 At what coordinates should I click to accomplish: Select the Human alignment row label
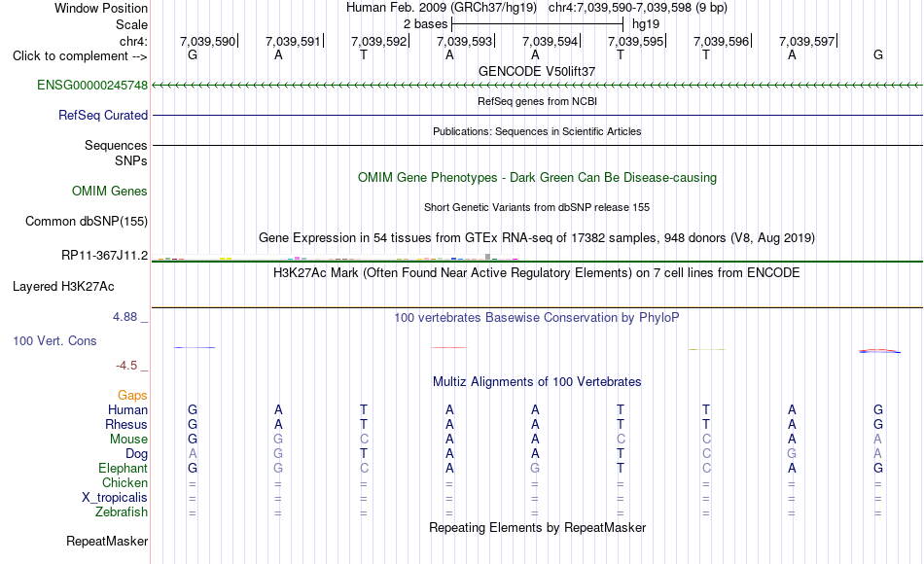[127, 410]
